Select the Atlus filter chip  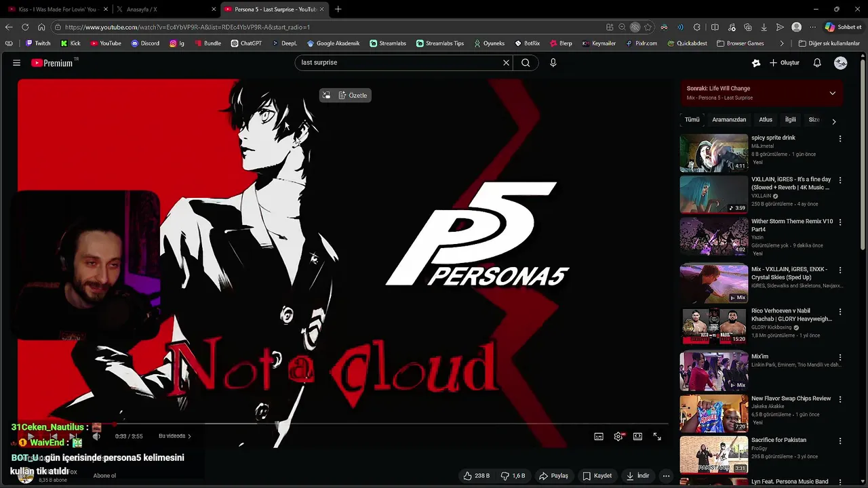click(x=766, y=119)
